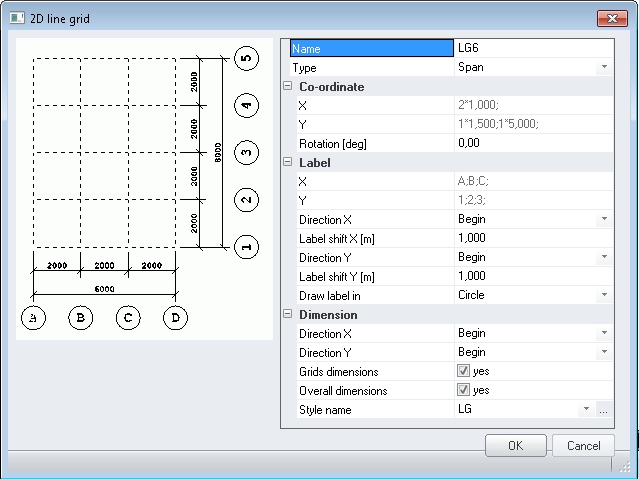Collapse the Co-ordinate section
This screenshot has height=479, width=639.
click(288, 86)
